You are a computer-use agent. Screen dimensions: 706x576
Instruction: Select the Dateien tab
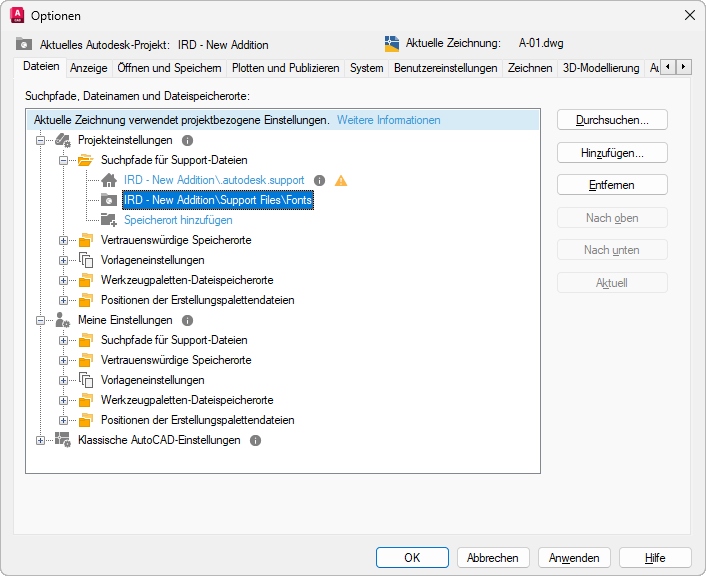(x=41, y=67)
